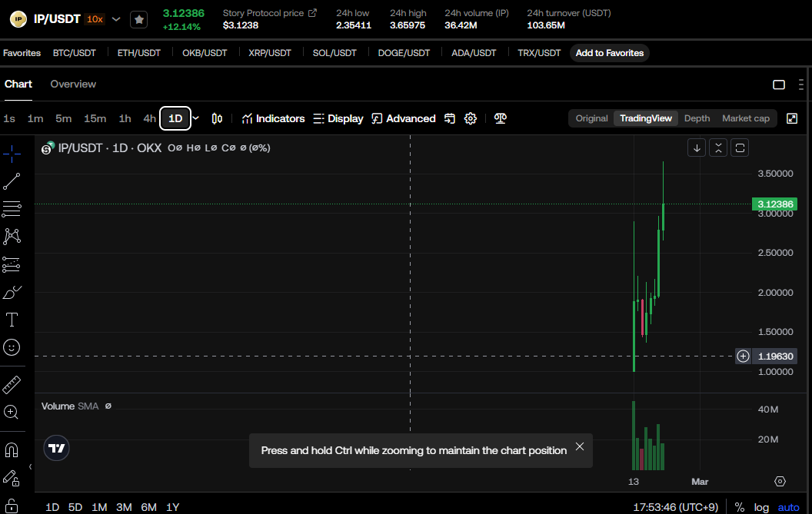This screenshot has width=812, height=514.
Task: Open the horizontal lines Fib tool
Action: tap(12, 209)
